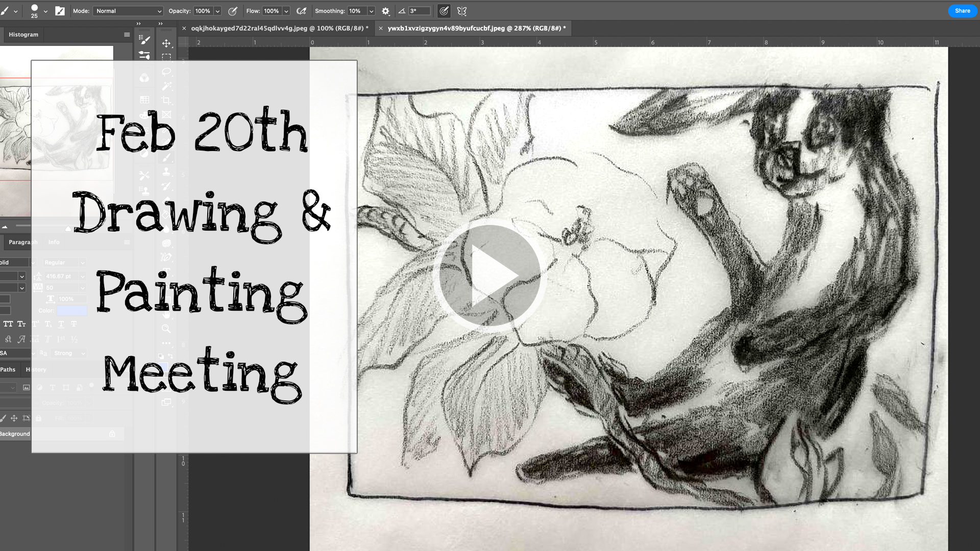This screenshot has height=551, width=980.
Task: Select the Magic Wand tool
Action: (166, 86)
